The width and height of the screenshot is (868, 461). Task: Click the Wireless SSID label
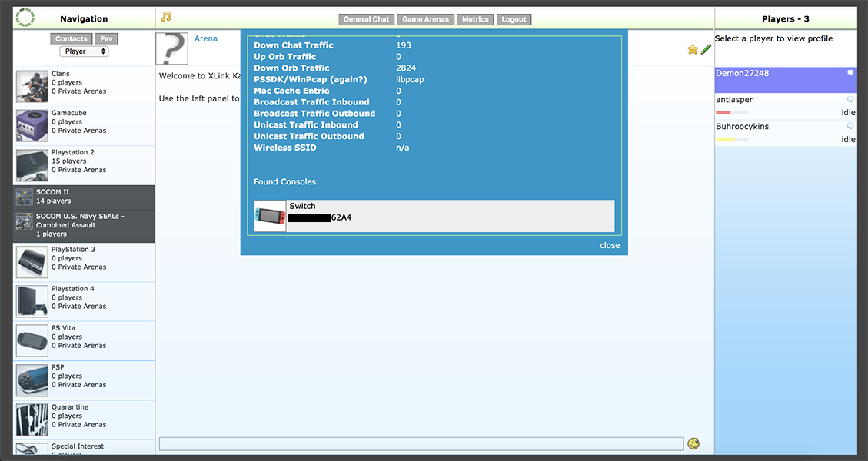[x=285, y=148]
